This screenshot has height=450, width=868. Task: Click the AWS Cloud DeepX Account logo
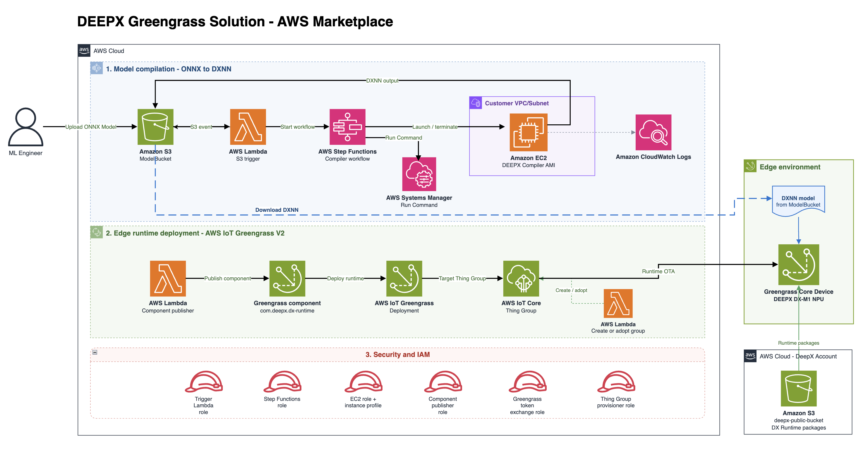pos(750,356)
